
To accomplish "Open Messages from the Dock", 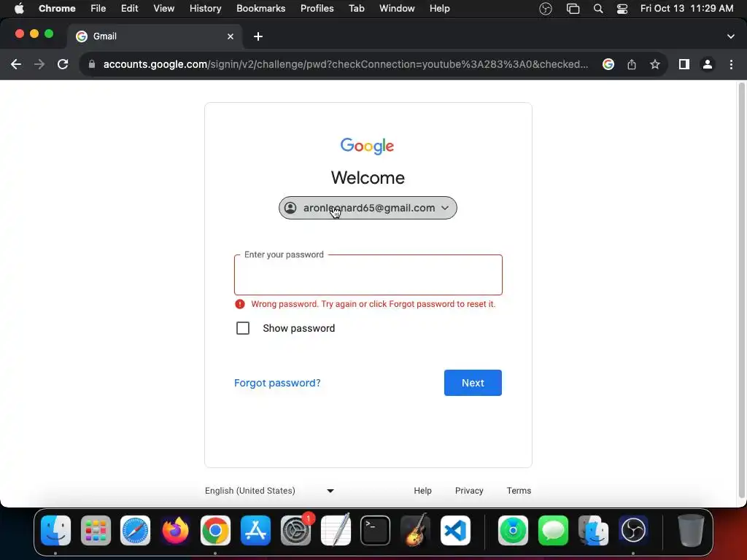I will click(553, 530).
